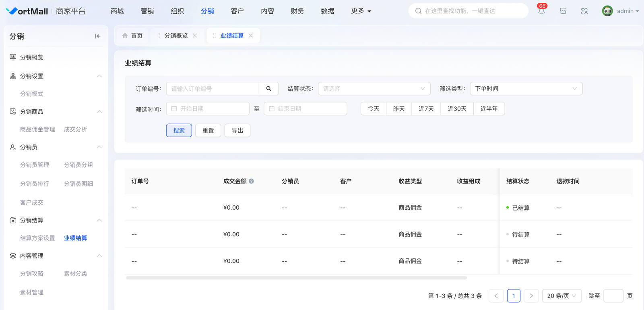
Task: Switch to the 首页 tab
Action: 132,35
